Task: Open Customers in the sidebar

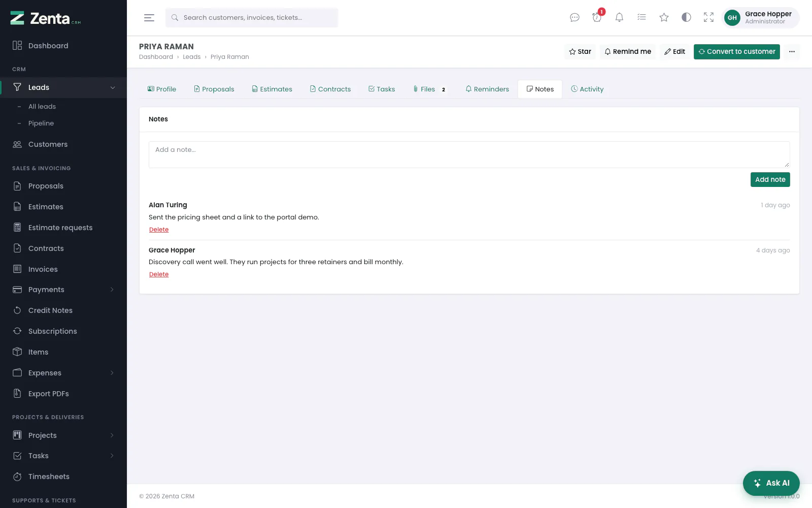Action: click(x=63, y=144)
